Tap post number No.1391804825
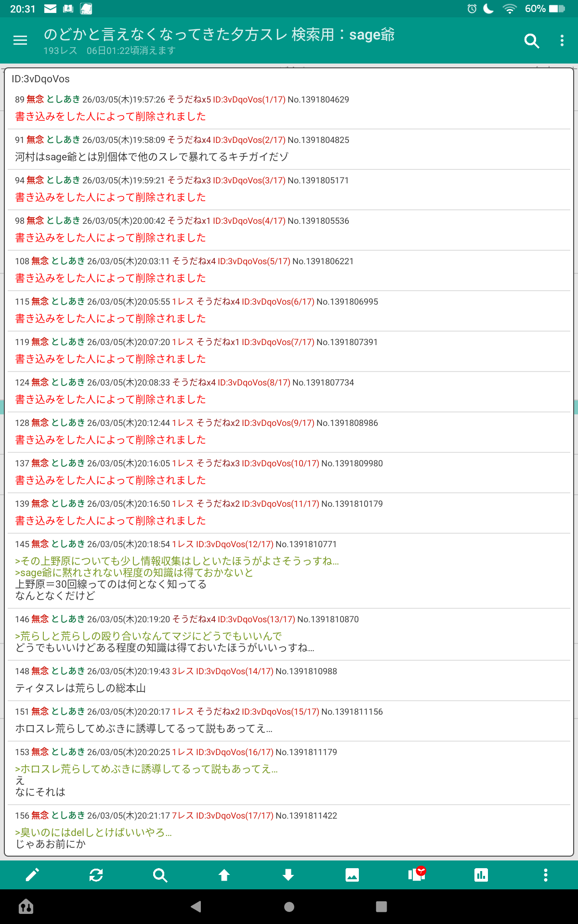Image resolution: width=578 pixels, height=924 pixels. tap(318, 140)
